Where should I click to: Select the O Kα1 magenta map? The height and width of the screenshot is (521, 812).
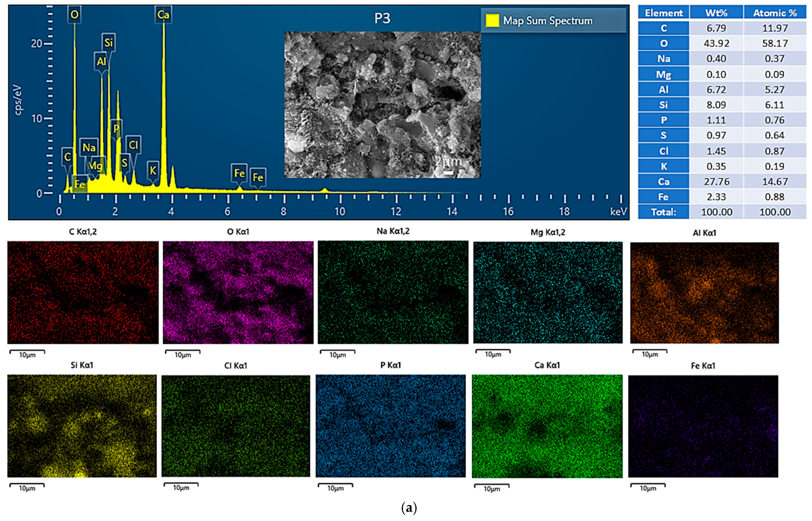tap(238, 293)
